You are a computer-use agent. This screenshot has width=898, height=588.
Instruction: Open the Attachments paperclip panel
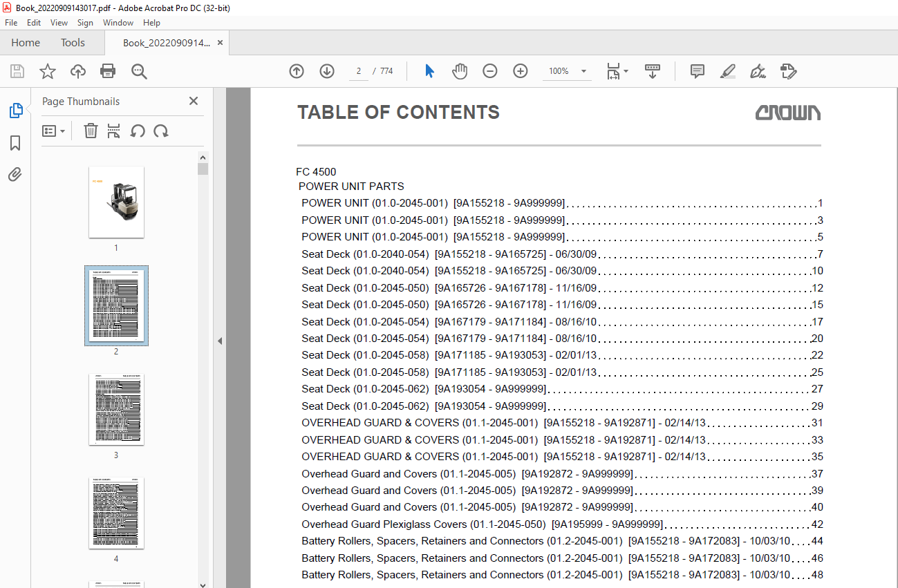15,175
